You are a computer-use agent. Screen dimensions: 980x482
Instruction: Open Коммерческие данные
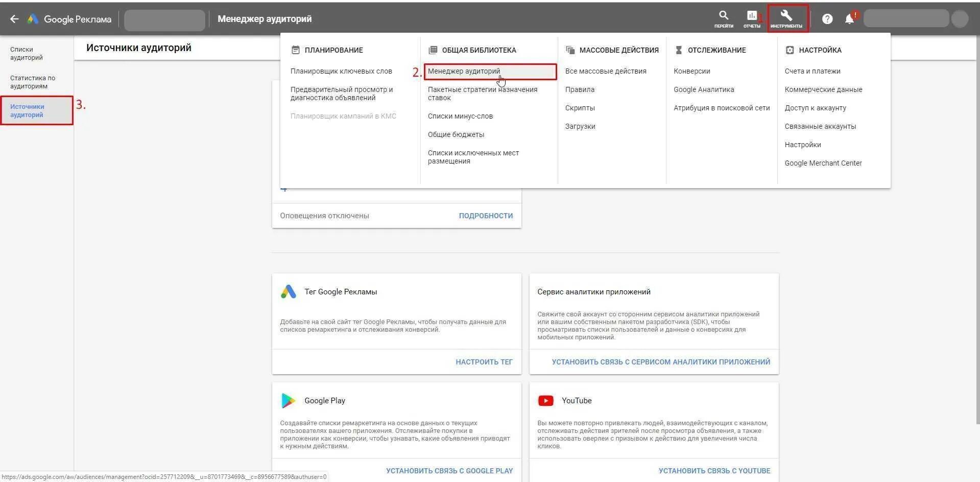point(823,89)
